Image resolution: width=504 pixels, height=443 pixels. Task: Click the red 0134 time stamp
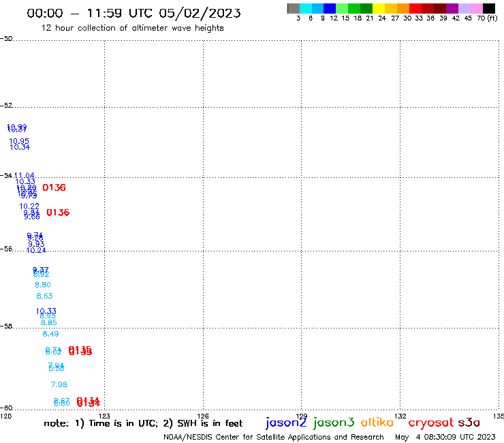[x=89, y=402]
